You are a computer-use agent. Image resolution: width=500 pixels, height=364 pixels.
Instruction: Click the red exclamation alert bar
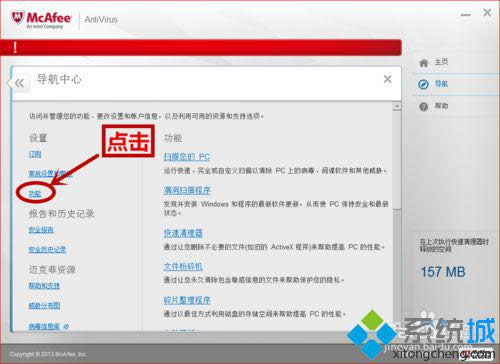tap(201, 47)
